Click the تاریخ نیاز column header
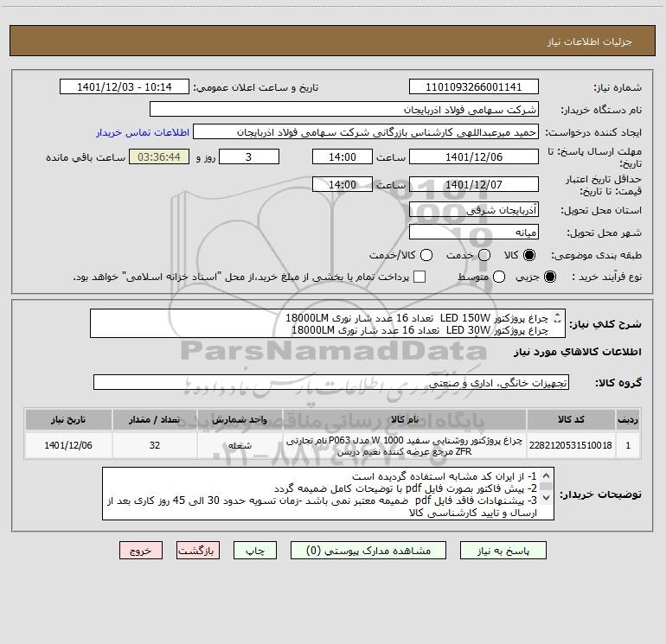Viewport: 666px width, 644px height. coord(68,419)
